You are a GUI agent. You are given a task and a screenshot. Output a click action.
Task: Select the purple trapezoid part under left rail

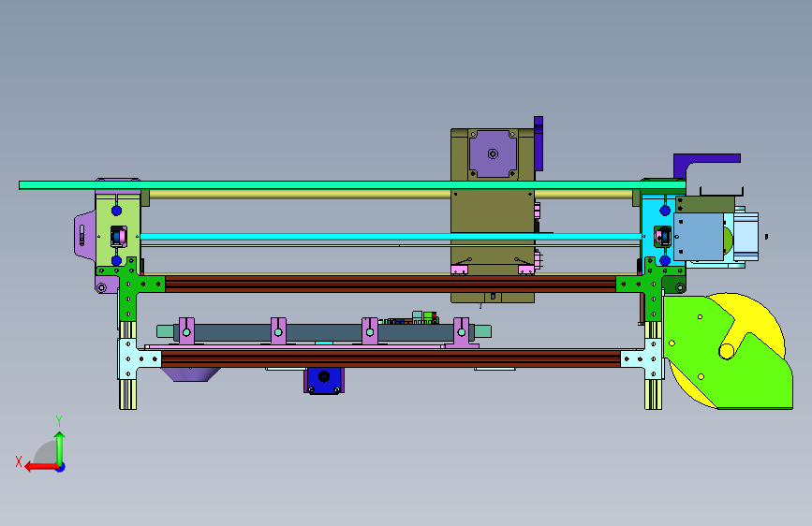point(190,374)
